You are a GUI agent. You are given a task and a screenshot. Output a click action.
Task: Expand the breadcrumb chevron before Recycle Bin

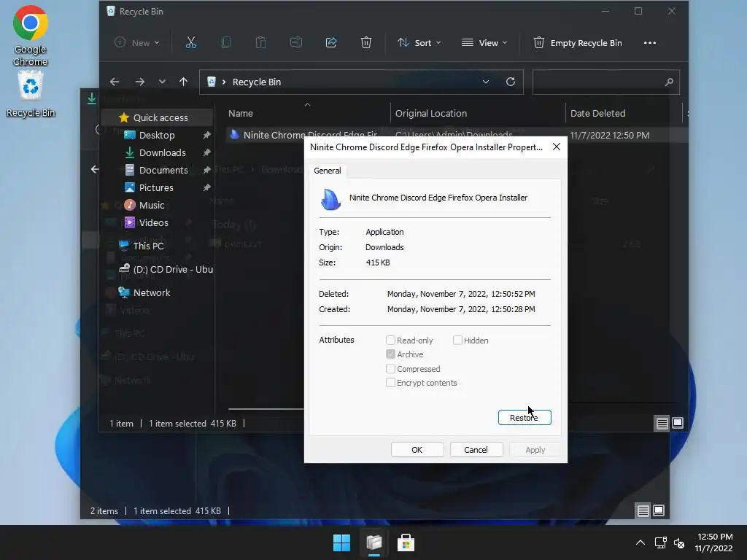tap(223, 82)
